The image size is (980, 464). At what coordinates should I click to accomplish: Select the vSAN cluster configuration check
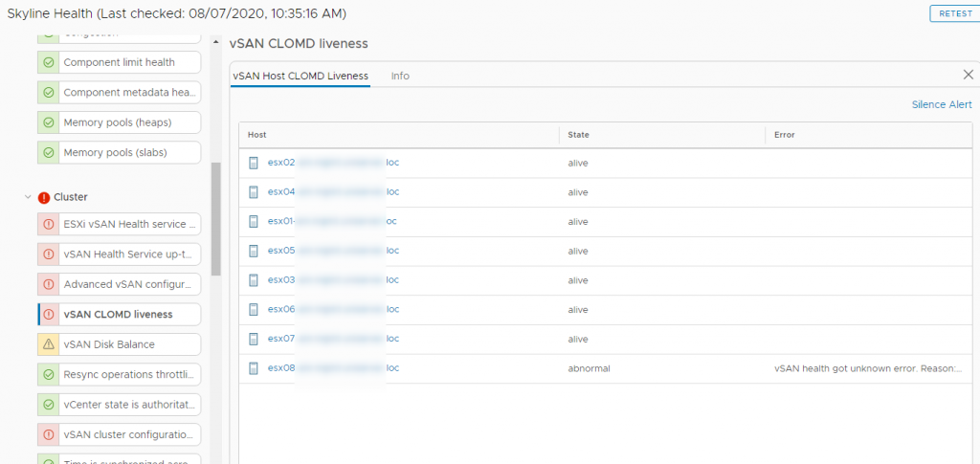pyautogui.click(x=120, y=434)
